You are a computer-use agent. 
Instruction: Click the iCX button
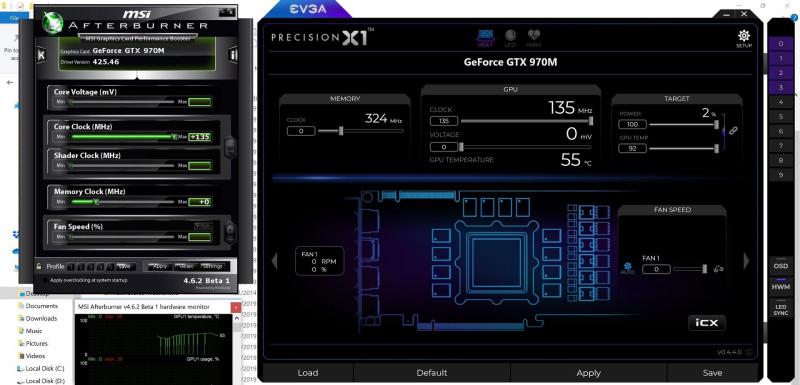coord(707,323)
